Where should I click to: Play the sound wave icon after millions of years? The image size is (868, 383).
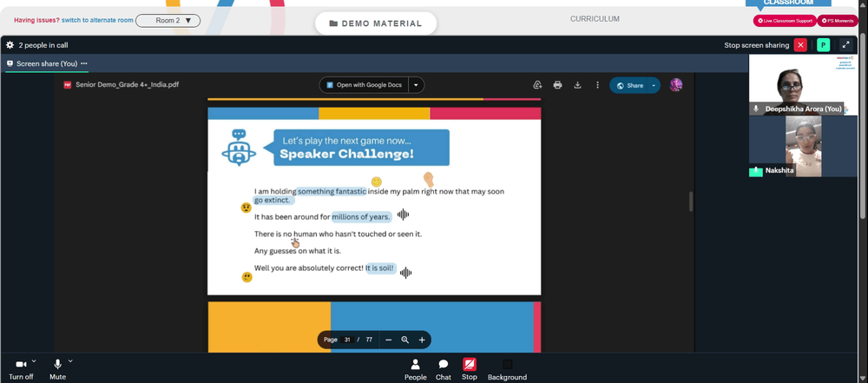tap(403, 215)
